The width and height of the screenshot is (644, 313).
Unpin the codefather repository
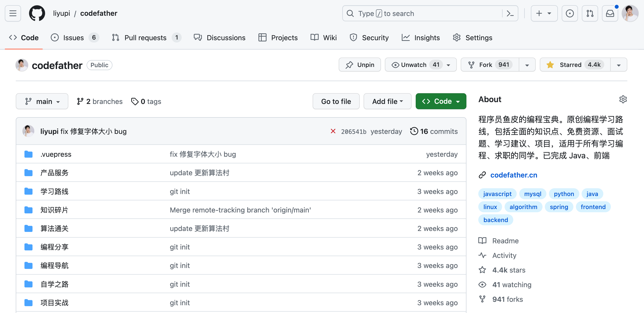click(359, 65)
